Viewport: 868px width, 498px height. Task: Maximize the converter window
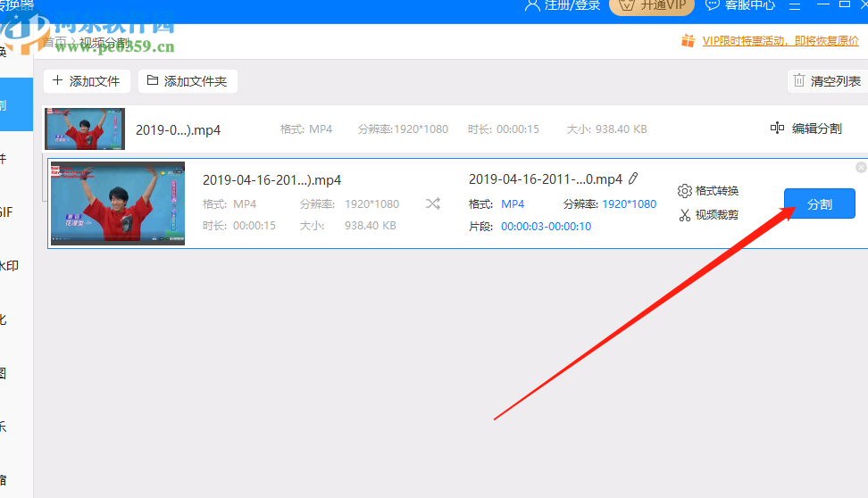coord(845,4)
